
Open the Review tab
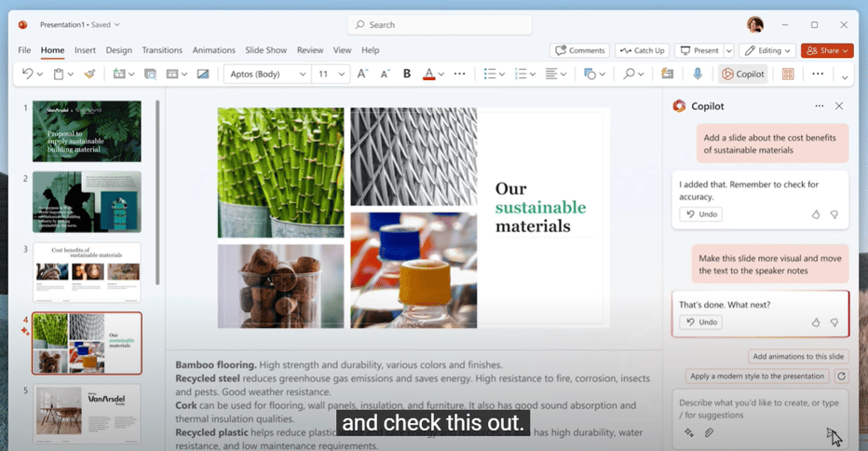[x=310, y=50]
